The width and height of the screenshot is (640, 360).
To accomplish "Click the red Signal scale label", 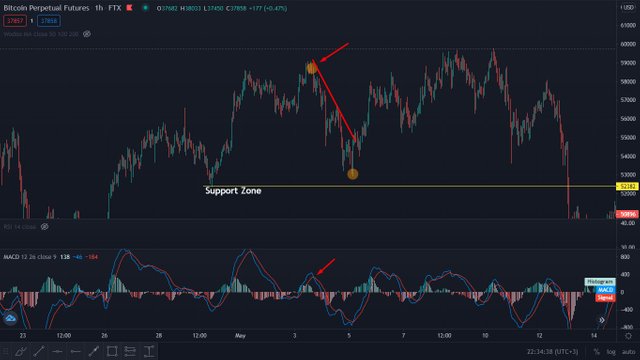I will (x=605, y=298).
